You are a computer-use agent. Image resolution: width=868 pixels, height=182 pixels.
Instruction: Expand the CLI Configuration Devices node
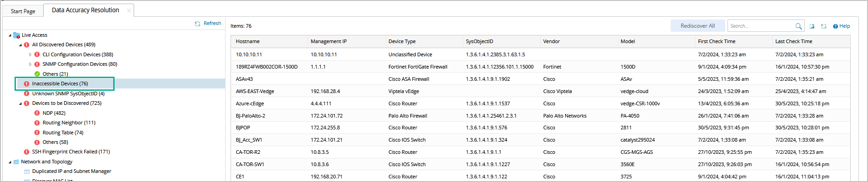tap(30, 54)
